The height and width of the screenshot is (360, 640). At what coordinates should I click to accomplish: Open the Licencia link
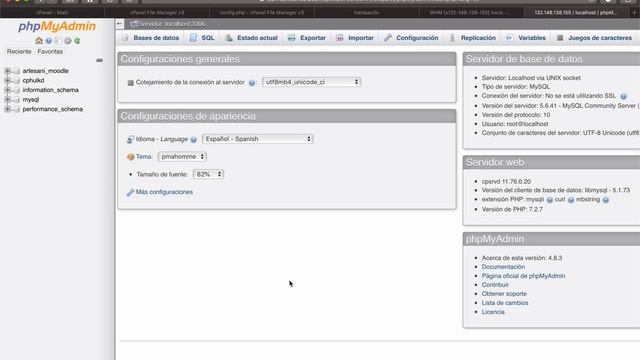(x=493, y=312)
